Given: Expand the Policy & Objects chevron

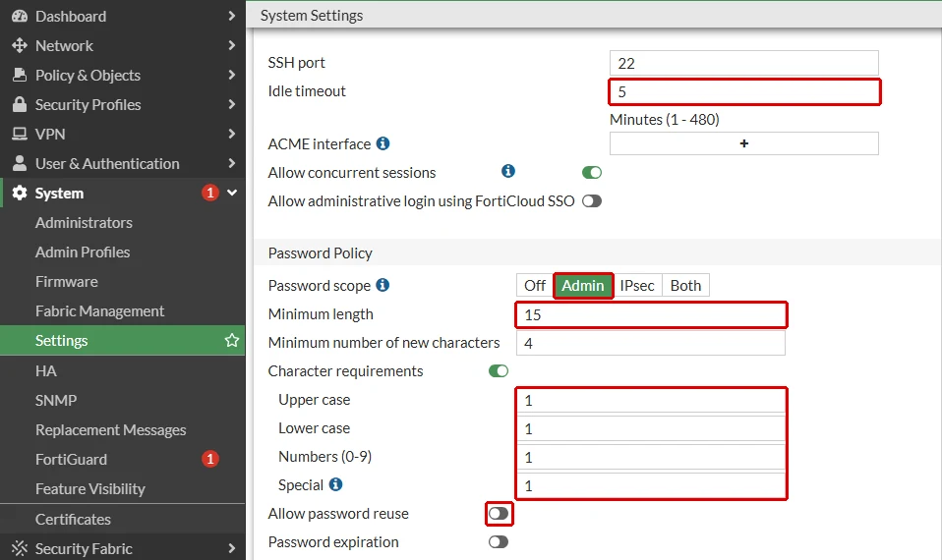Looking at the screenshot, I should (232, 75).
